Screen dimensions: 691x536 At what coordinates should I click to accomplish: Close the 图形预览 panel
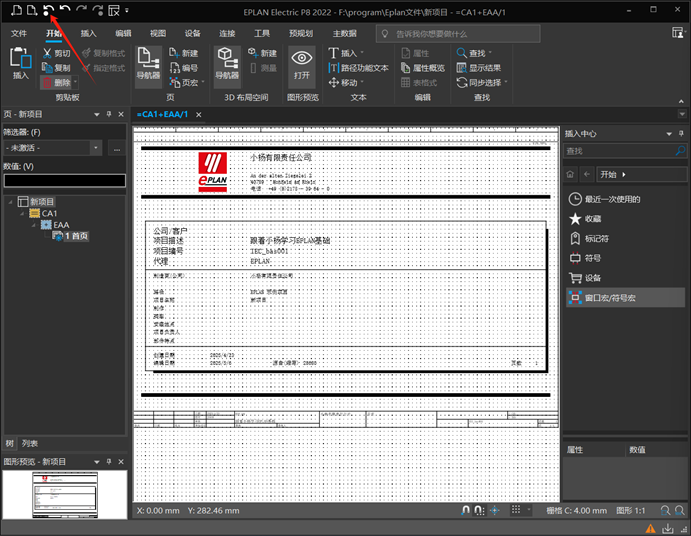click(x=121, y=462)
